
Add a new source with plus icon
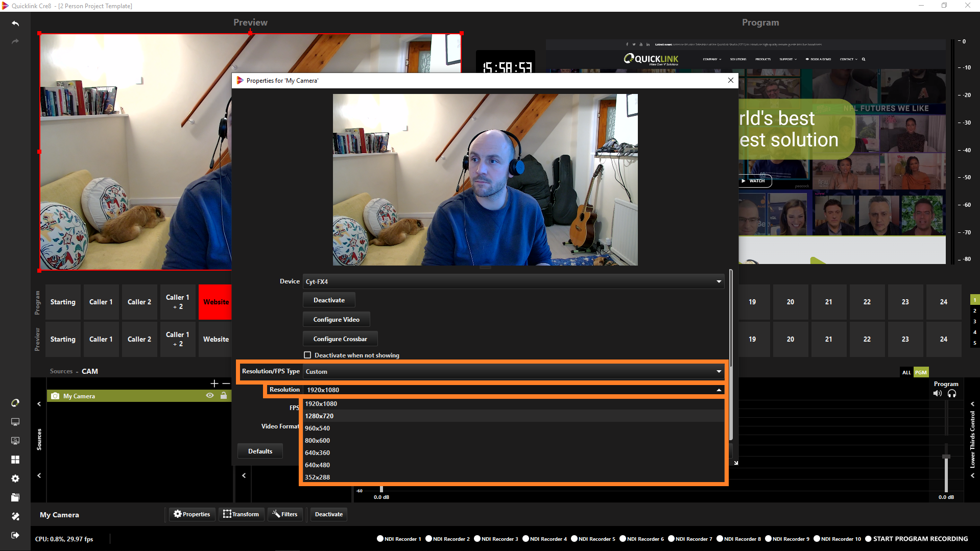214,383
